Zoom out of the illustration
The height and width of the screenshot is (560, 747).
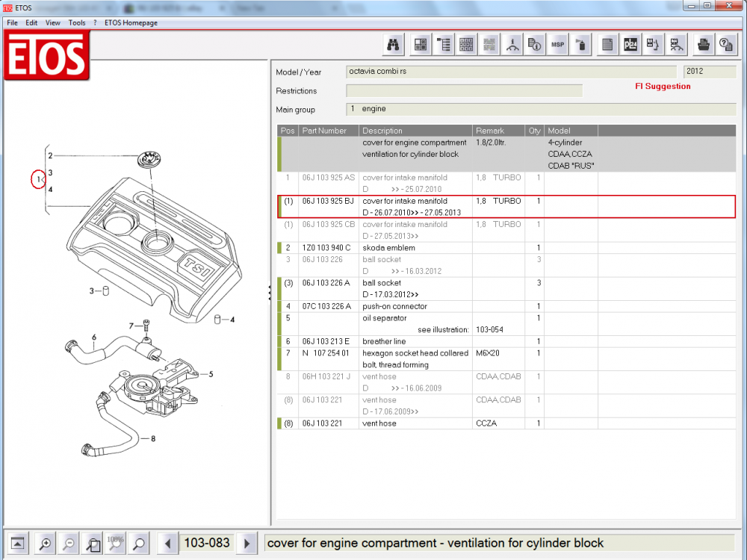(x=69, y=543)
